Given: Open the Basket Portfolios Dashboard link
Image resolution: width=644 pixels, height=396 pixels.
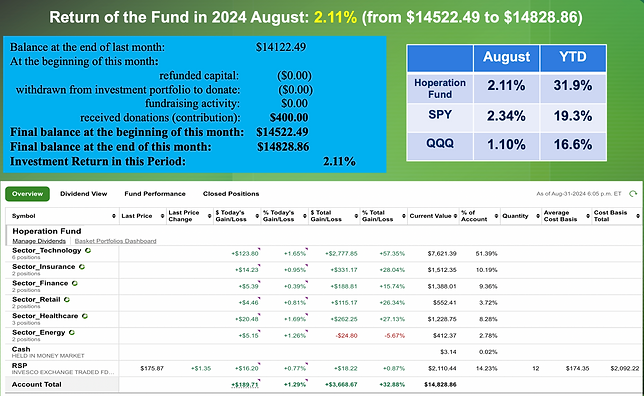Looking at the screenshot, I should (x=115, y=241).
